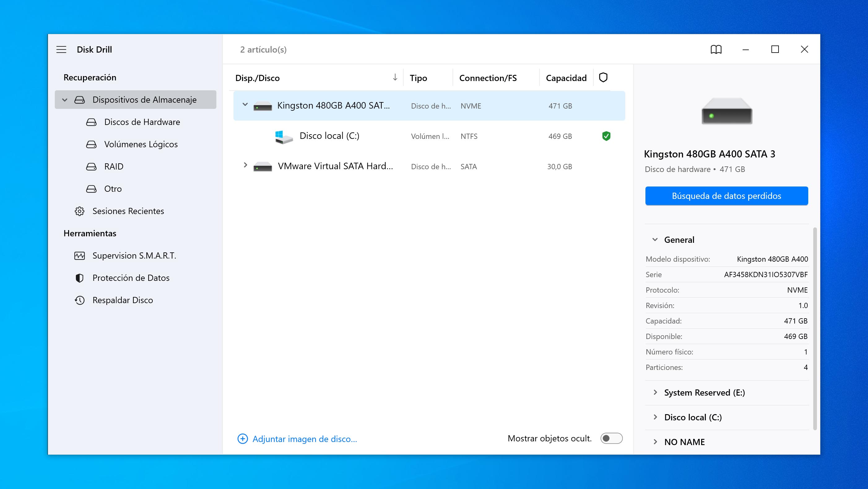Image resolution: width=868 pixels, height=489 pixels.
Task: Click the Kingston disk icon in the list
Action: [x=263, y=106]
